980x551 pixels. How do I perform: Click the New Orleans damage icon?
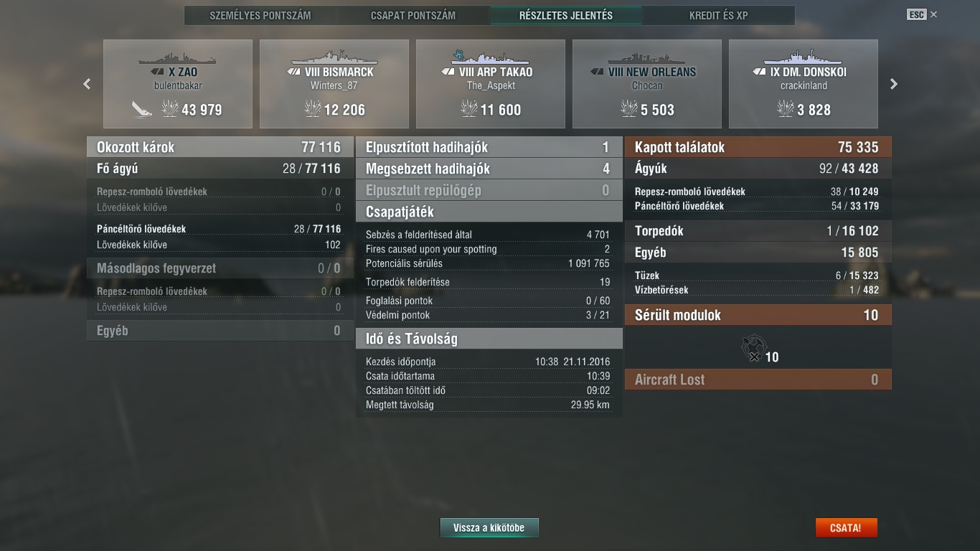tap(628, 109)
